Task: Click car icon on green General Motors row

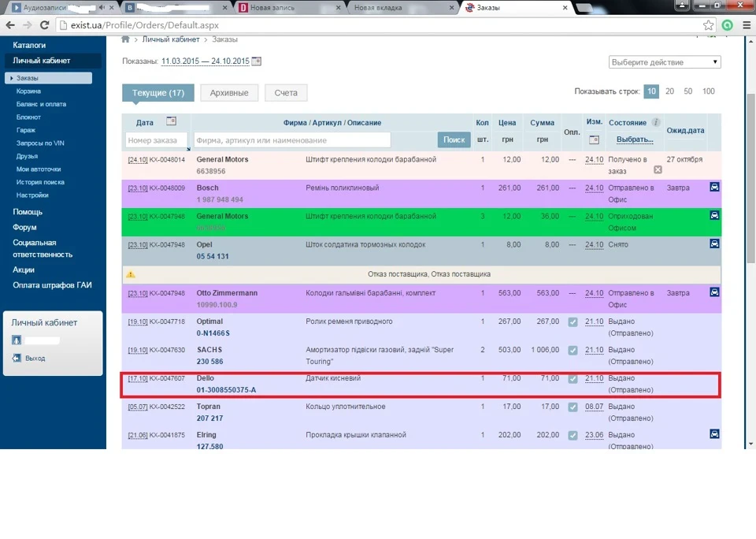Action: tap(714, 215)
